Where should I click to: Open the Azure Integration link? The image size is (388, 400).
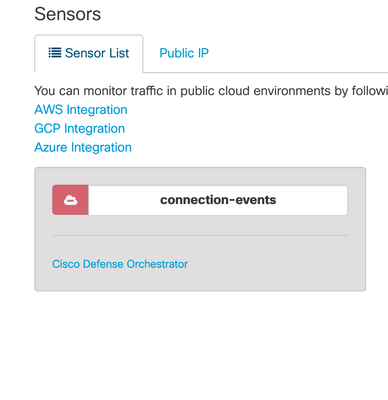click(83, 147)
